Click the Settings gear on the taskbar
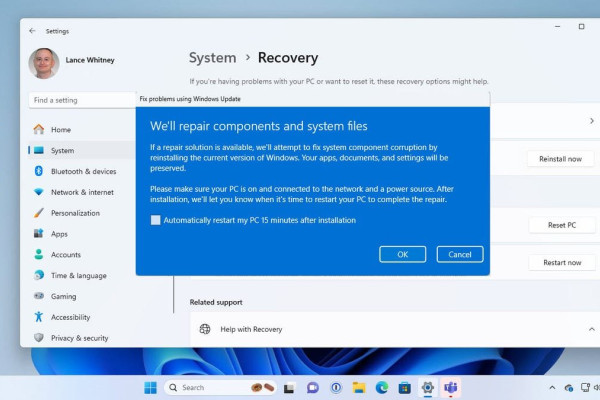This screenshot has width=600, height=400. click(x=427, y=388)
